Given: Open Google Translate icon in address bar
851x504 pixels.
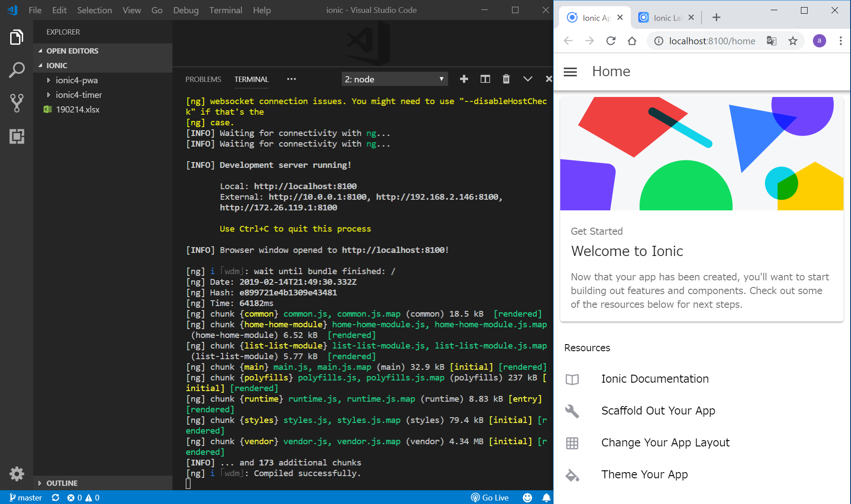Looking at the screenshot, I should point(771,41).
